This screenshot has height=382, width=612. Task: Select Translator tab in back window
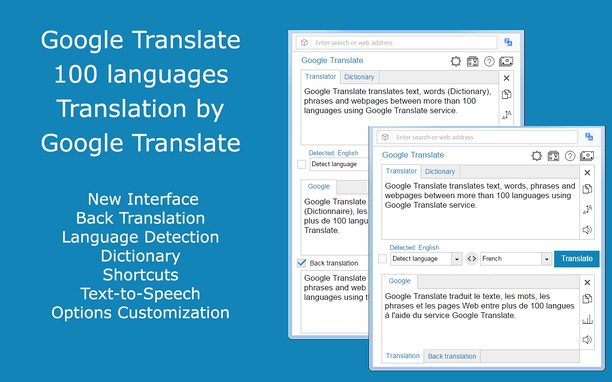point(320,76)
